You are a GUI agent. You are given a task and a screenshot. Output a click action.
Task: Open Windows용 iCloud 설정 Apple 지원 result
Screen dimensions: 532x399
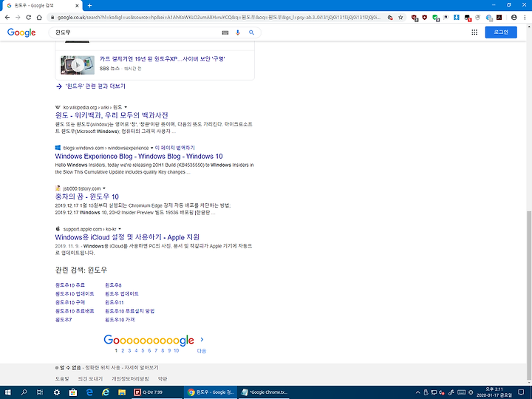(127, 237)
